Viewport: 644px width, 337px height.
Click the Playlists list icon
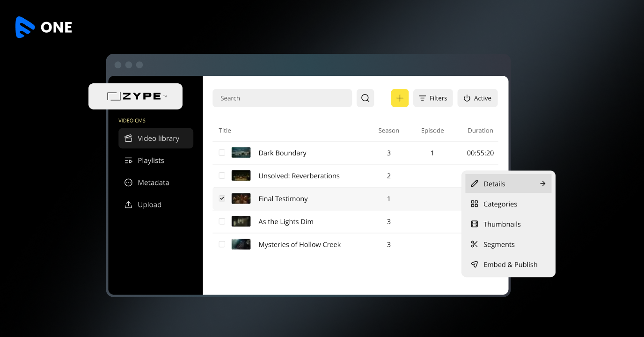pos(128,161)
